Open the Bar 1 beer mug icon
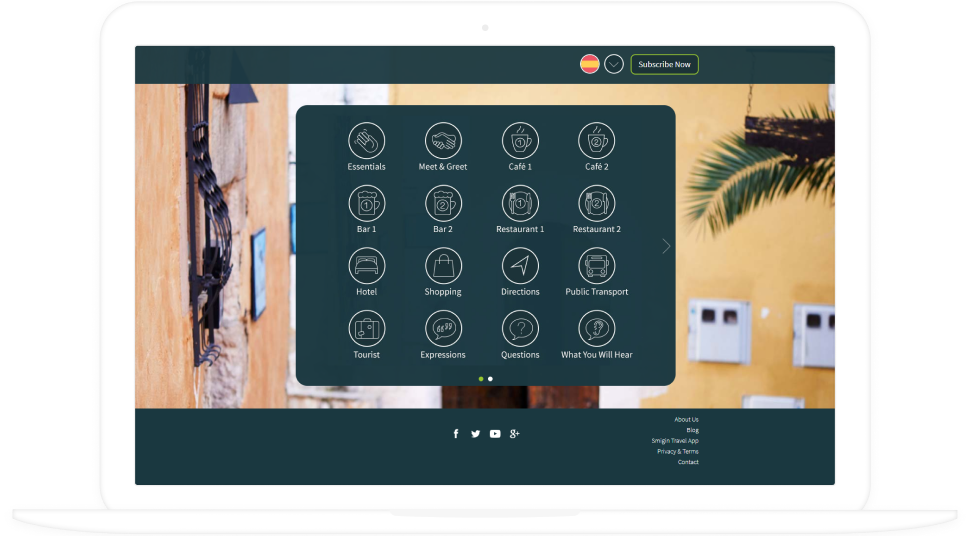Viewport: 970px width, 536px height. [x=366, y=203]
